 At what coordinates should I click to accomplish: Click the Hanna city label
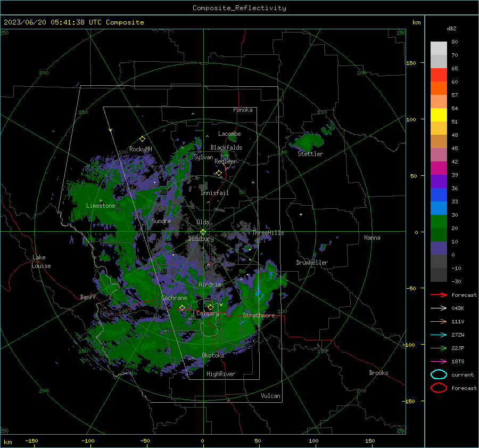pos(372,238)
